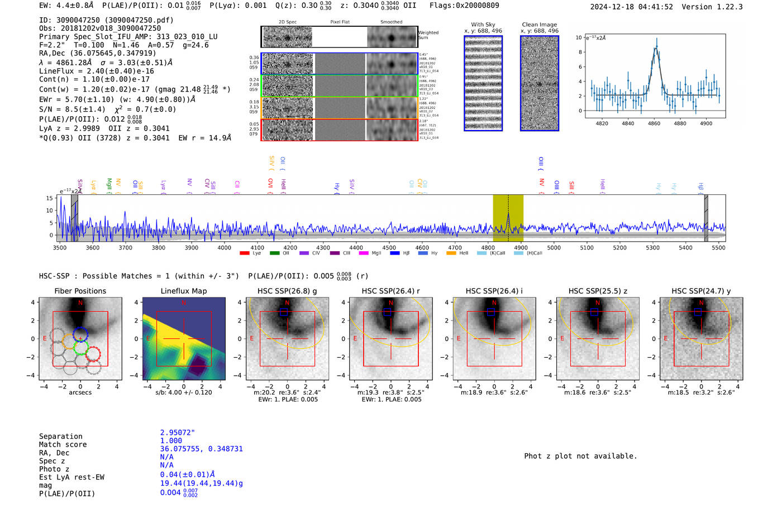Click the green MgII line marker
This screenshot has width=782, height=532.
coord(109,185)
